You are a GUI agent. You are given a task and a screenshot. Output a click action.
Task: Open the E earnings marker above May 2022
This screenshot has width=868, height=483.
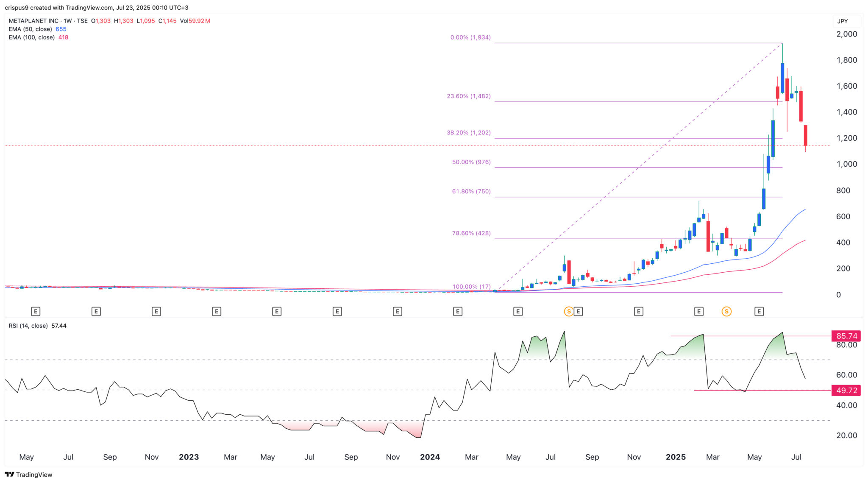click(x=36, y=312)
